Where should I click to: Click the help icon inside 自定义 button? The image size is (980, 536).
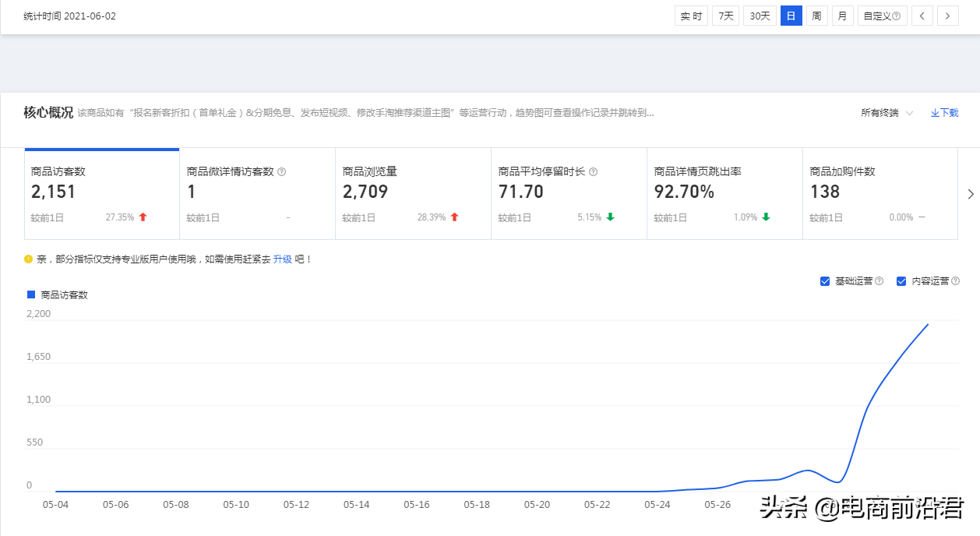point(897,16)
